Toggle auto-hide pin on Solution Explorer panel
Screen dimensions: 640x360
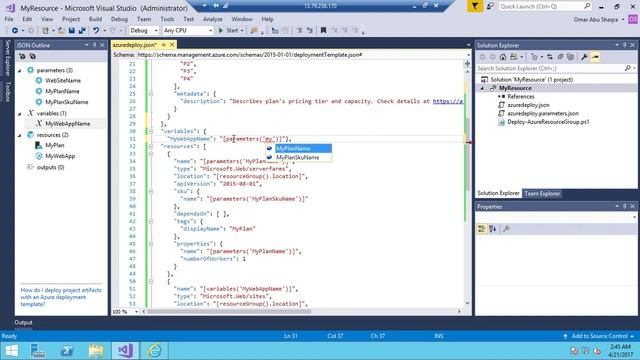(624, 45)
